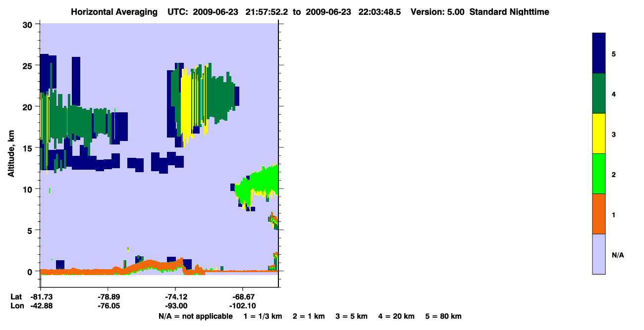The height and width of the screenshot is (330, 644).
Task: Click the 10 altitude tick label
Action: pos(29,189)
